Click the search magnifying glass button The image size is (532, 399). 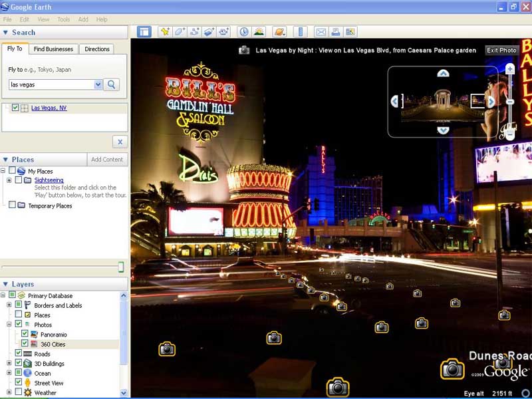point(111,84)
